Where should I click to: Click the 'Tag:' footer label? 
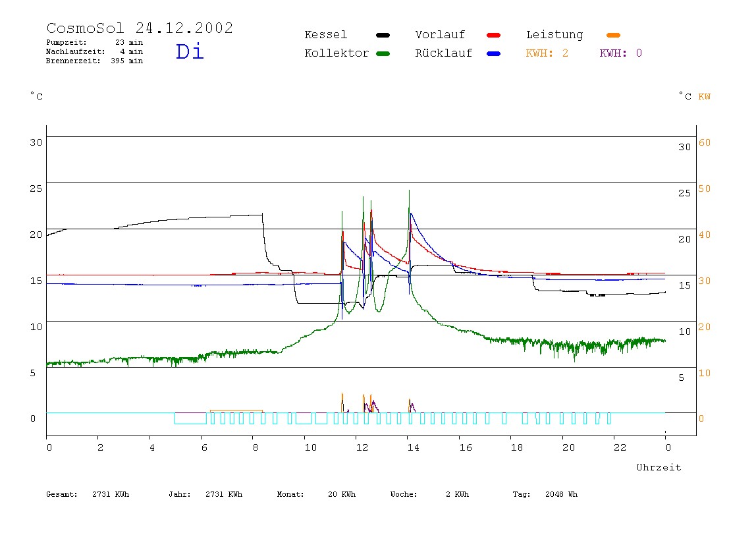[x=522, y=494]
